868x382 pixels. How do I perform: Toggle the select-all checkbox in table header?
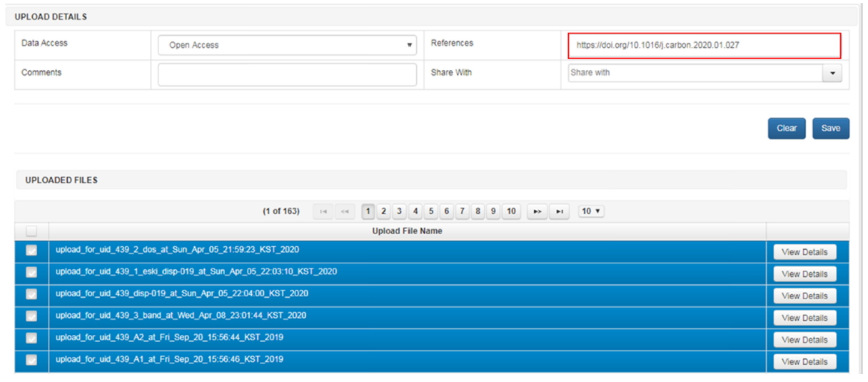[x=31, y=231]
